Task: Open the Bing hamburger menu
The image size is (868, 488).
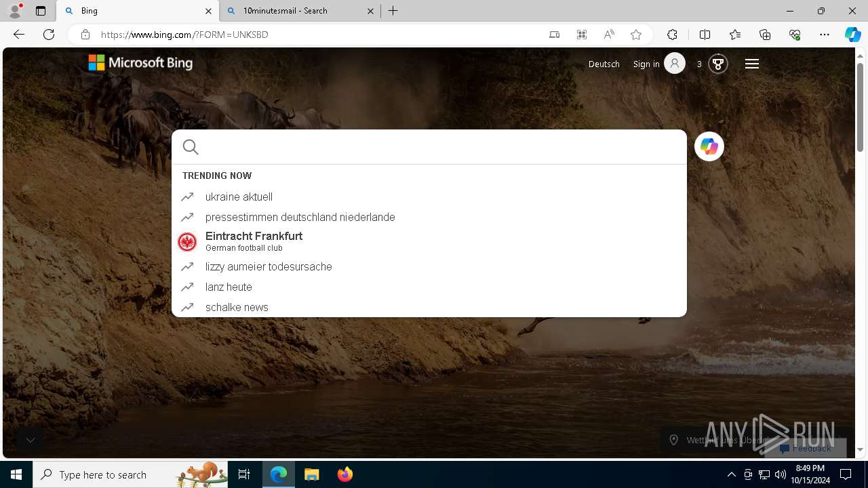Action: coord(751,64)
